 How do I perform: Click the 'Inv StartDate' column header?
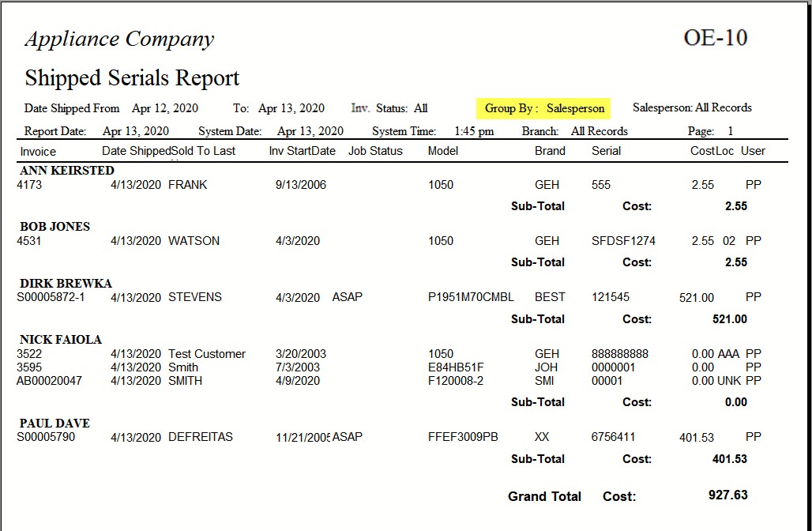[x=302, y=151]
